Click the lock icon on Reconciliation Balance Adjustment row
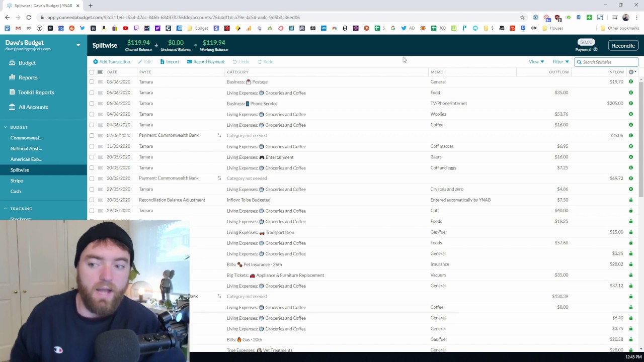 coord(631,200)
